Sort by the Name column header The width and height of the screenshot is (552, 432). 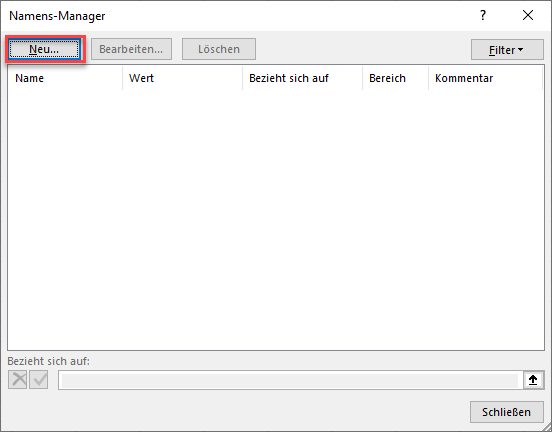[65, 78]
